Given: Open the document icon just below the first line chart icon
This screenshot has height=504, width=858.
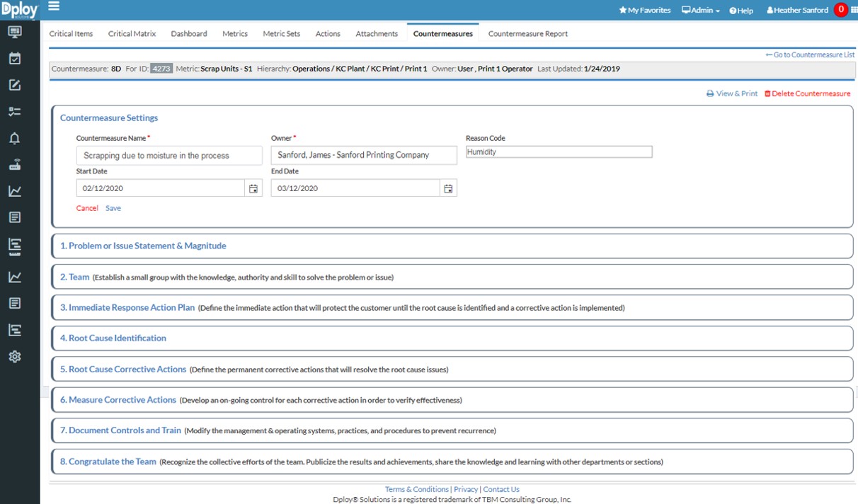Looking at the screenshot, I should click(x=15, y=217).
